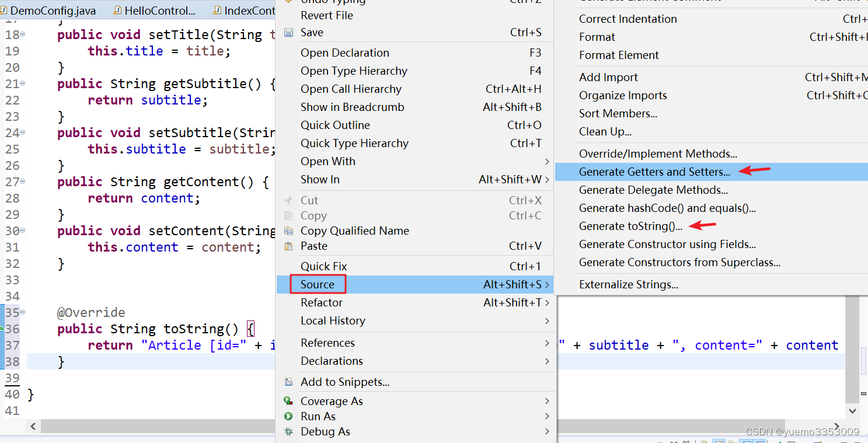The width and height of the screenshot is (868, 443).
Task: Click the icon beside Copy Qualified Name
Action: 288,231
